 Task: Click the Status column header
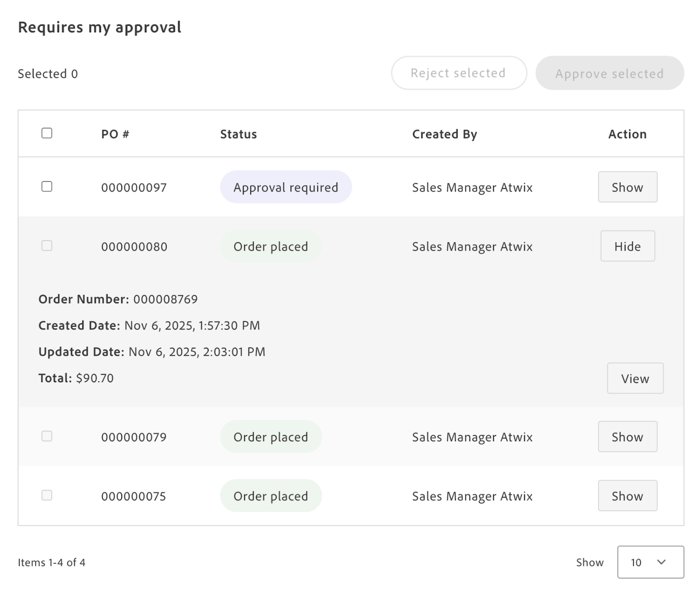click(238, 134)
